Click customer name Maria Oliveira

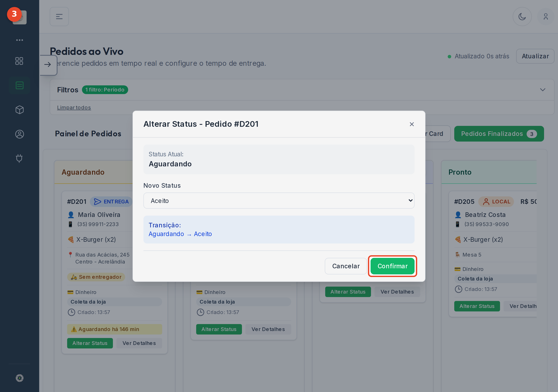pos(99,215)
